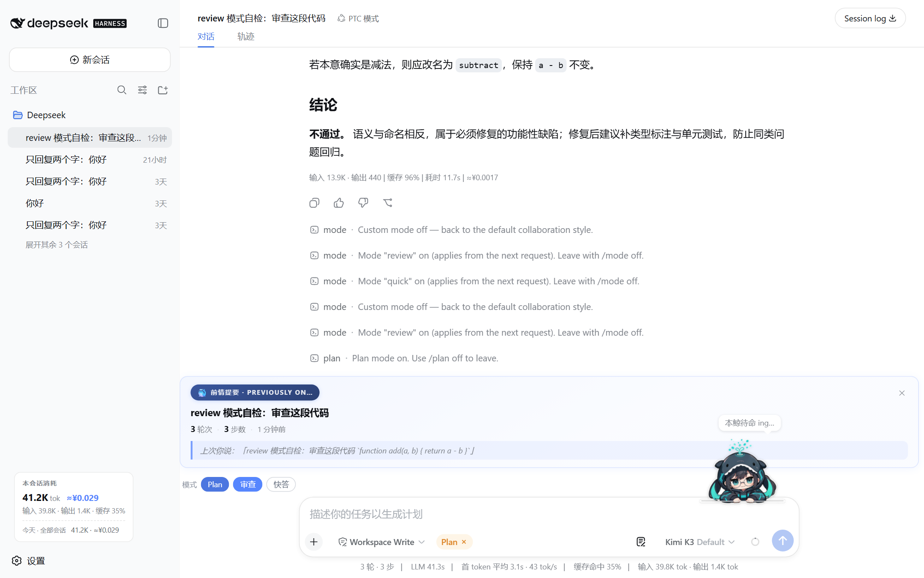The image size is (924, 578).
Task: Click the plan Plan mode on log entry
Action: click(404, 358)
